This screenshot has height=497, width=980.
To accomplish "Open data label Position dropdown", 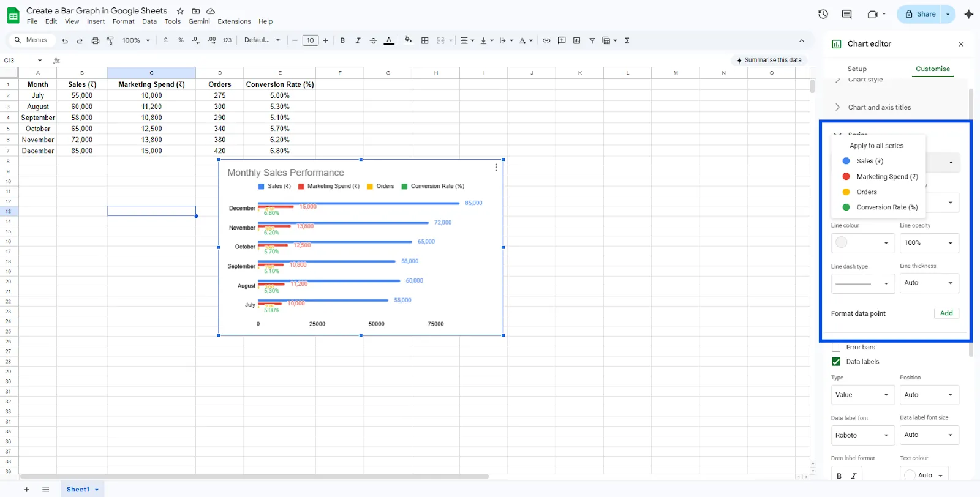I will tap(929, 395).
